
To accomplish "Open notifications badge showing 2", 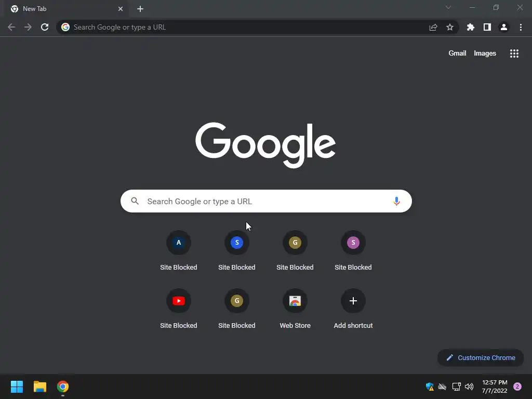I will 517,387.
